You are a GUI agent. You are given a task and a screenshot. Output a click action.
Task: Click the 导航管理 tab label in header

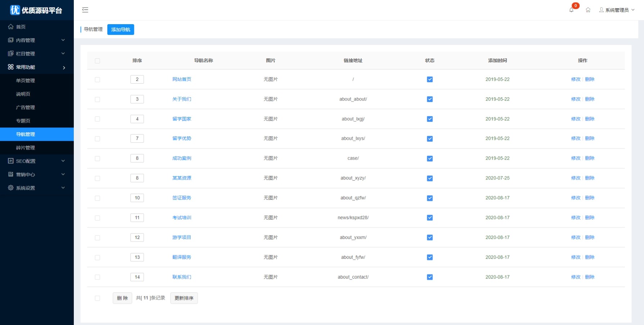pyautogui.click(x=93, y=29)
